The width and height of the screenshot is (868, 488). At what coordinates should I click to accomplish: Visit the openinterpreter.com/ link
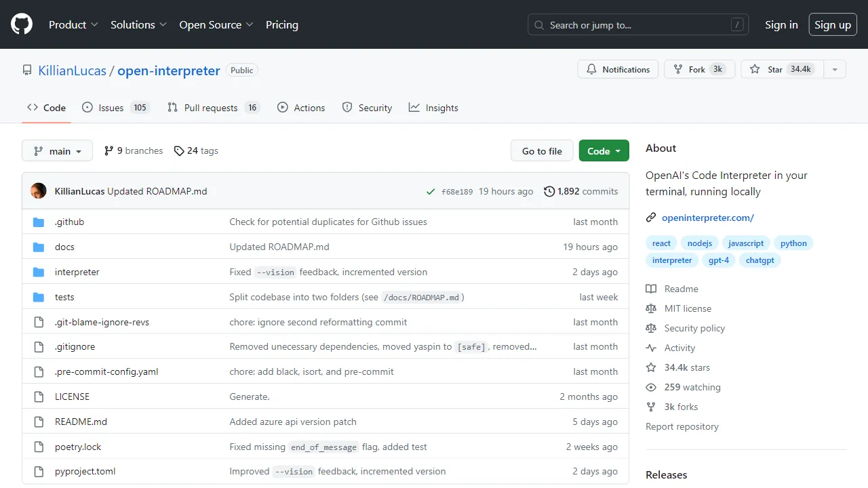(x=708, y=218)
